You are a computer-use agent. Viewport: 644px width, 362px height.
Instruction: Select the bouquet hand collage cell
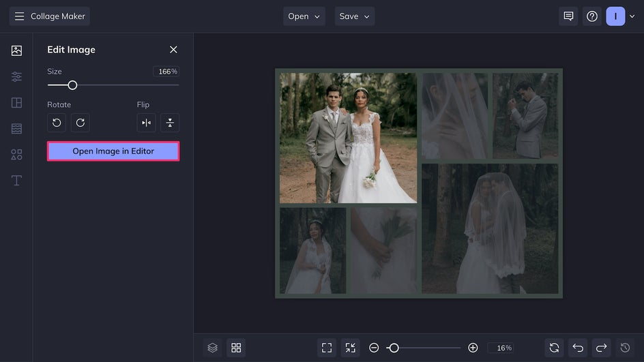(383, 250)
